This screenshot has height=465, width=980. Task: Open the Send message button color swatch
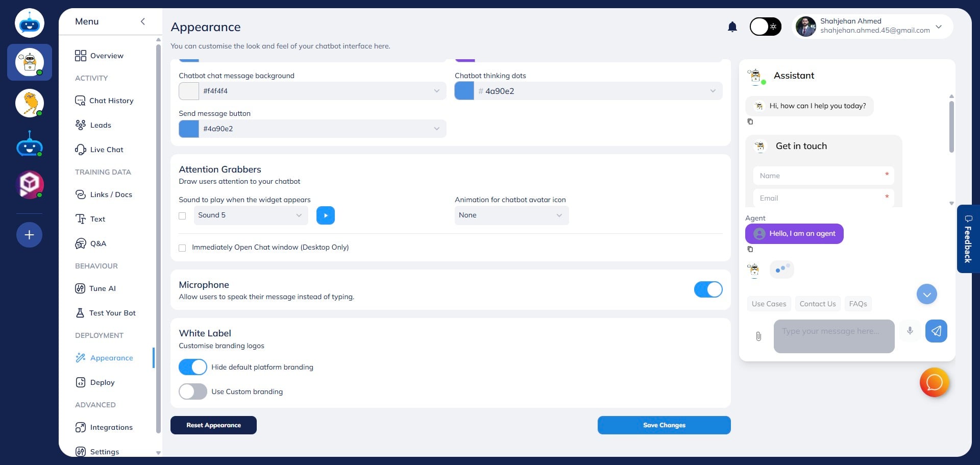click(189, 129)
